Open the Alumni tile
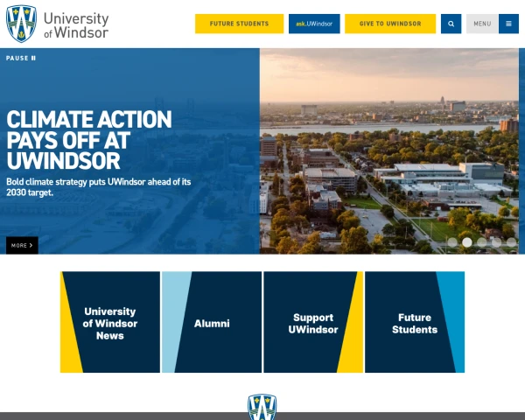 click(x=212, y=322)
